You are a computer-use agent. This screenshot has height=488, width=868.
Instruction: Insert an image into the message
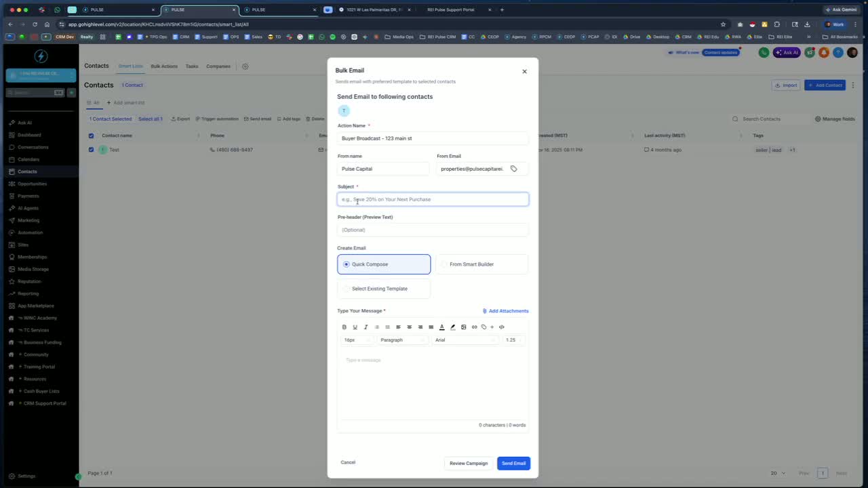pyautogui.click(x=463, y=327)
